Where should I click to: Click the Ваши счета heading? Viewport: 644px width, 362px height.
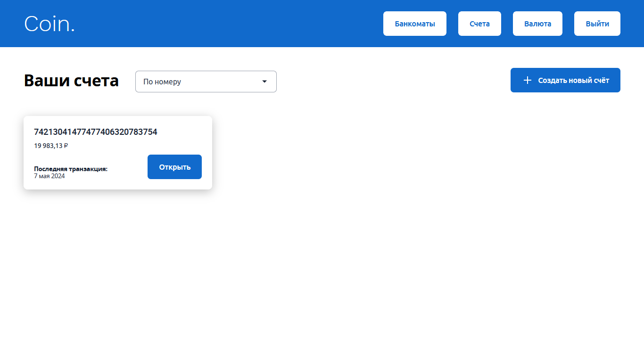(71, 81)
